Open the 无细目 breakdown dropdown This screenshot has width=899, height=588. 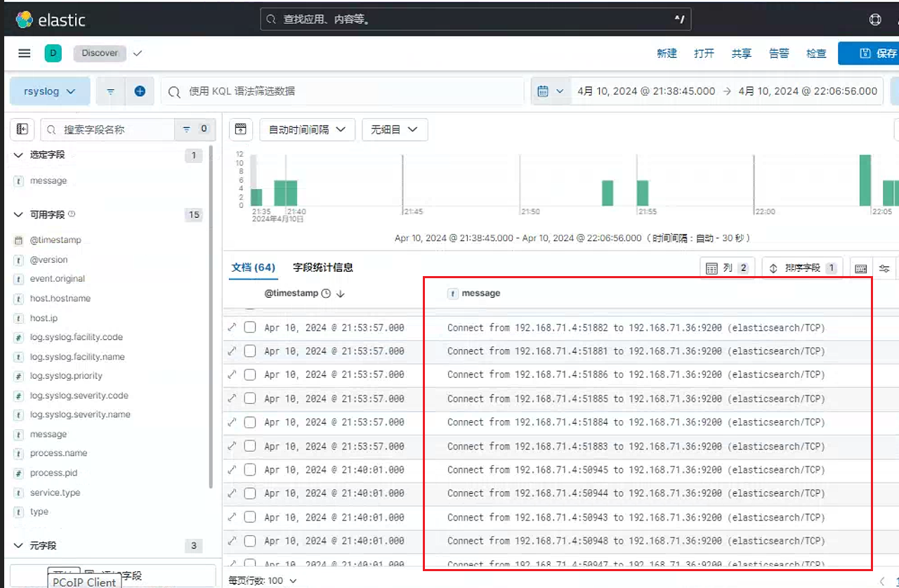coord(395,129)
